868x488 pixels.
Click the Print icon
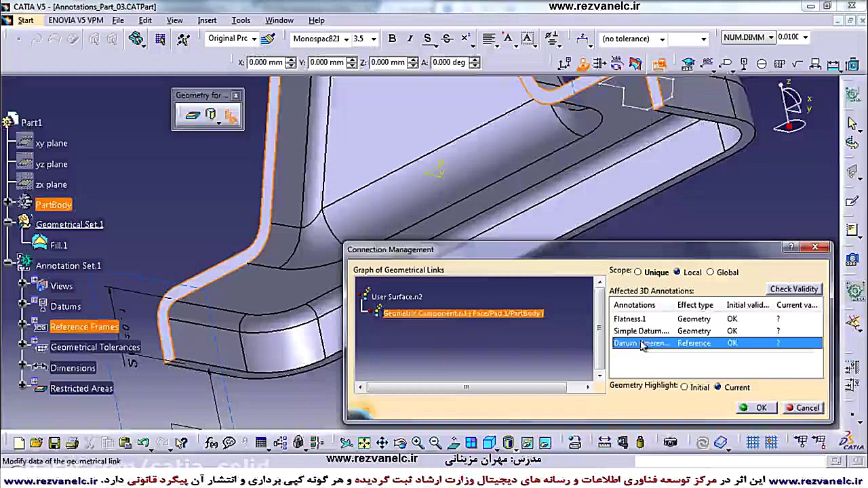pyautogui.click(x=72, y=443)
